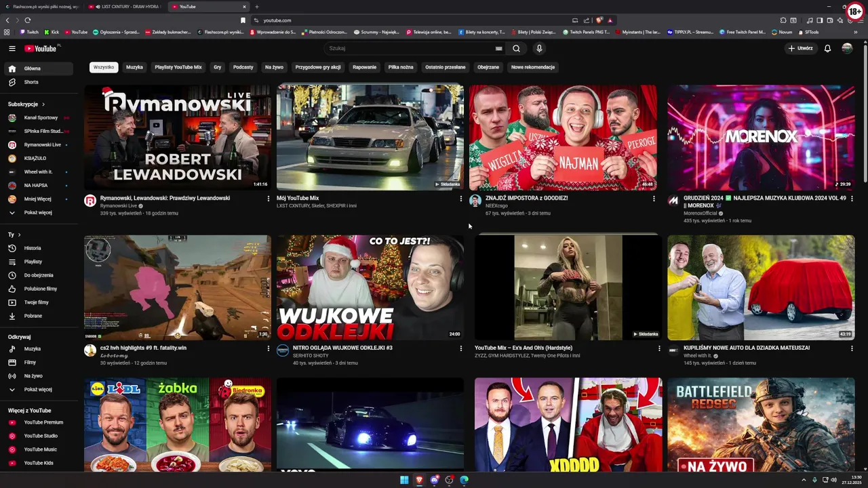The height and width of the screenshot is (488, 868).
Task: Open Twitch bookmark in bookmarks bar
Action: (29, 32)
